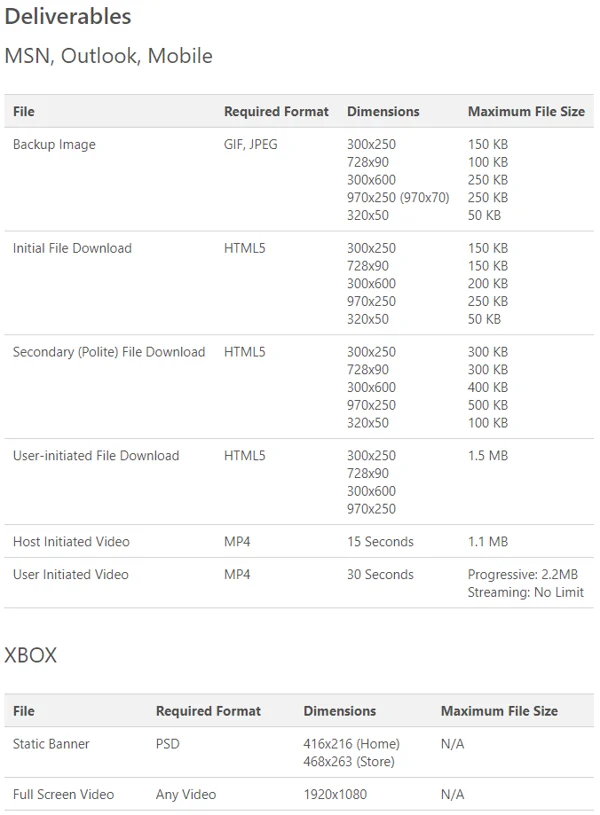This screenshot has width=600, height=815.
Task: Click the User-initiated File Download label
Action: coord(96,456)
